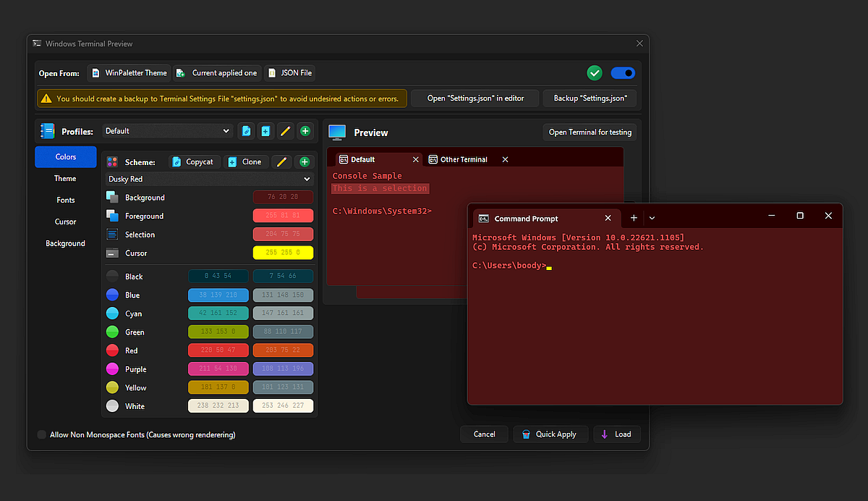Pick Purple swatch 211 54 130
Viewport: 868px width, 501px height.
[x=218, y=369]
